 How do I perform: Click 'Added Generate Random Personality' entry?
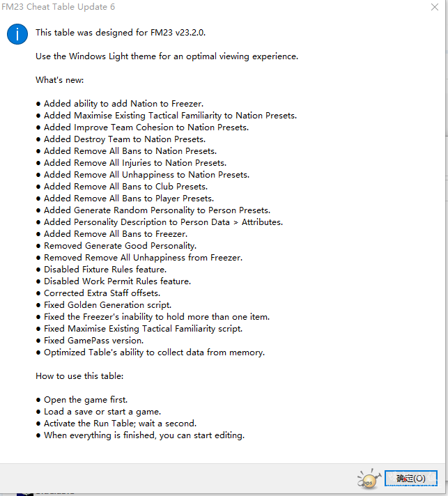pyautogui.click(x=157, y=210)
